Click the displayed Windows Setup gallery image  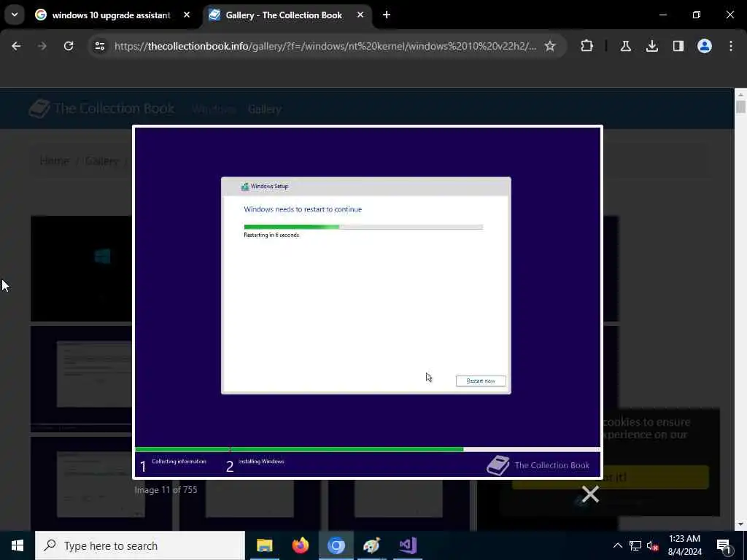pos(368,302)
